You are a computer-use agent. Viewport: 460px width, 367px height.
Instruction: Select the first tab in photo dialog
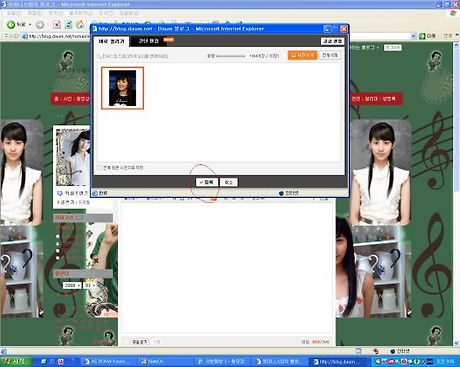[x=111, y=41]
